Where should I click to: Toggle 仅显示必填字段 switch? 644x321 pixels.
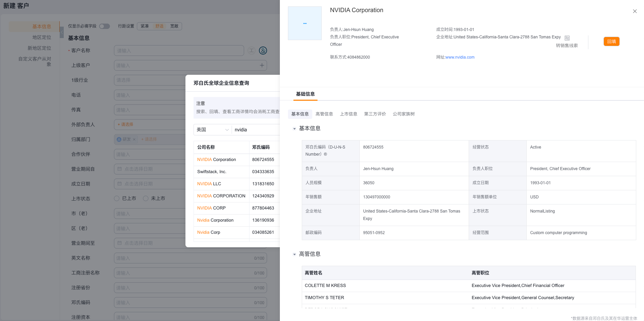105,26
